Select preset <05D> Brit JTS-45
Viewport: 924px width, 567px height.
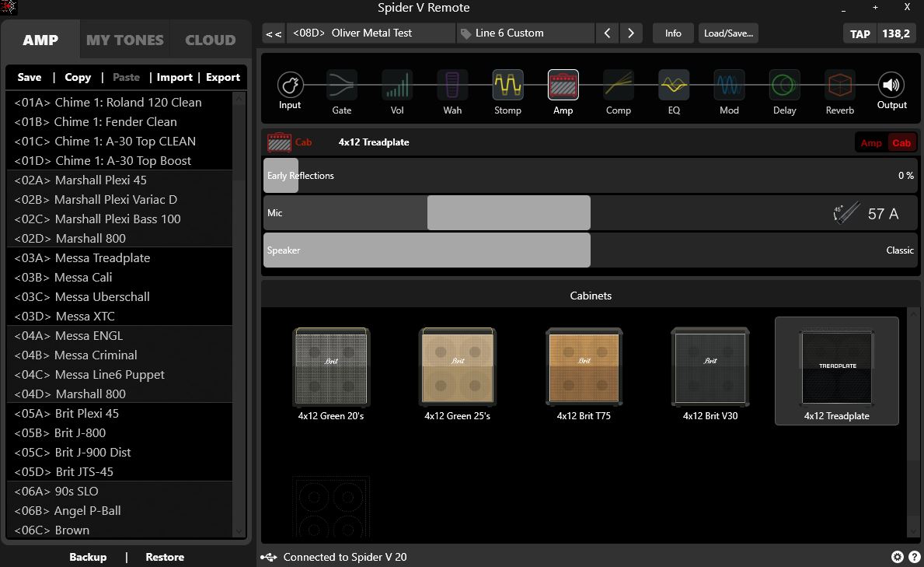pos(120,471)
